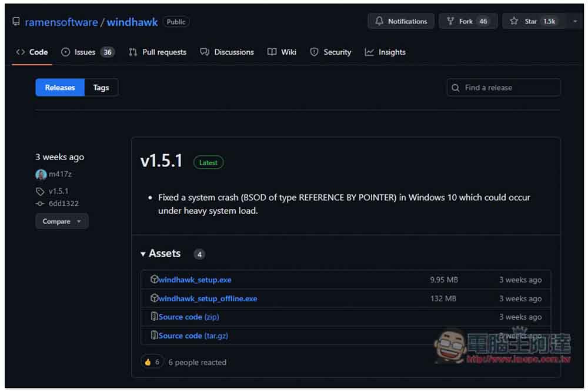This screenshot has height=392, width=588.
Task: Click the star icon in the Star button
Action: click(x=514, y=21)
